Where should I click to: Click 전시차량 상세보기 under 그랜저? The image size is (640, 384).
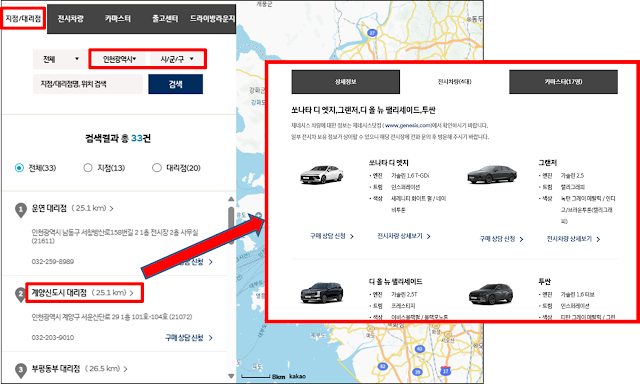pos(573,239)
